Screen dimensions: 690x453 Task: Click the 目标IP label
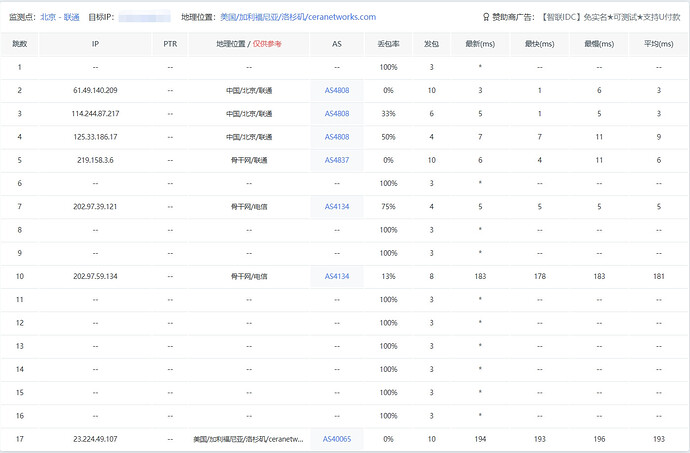pos(101,17)
